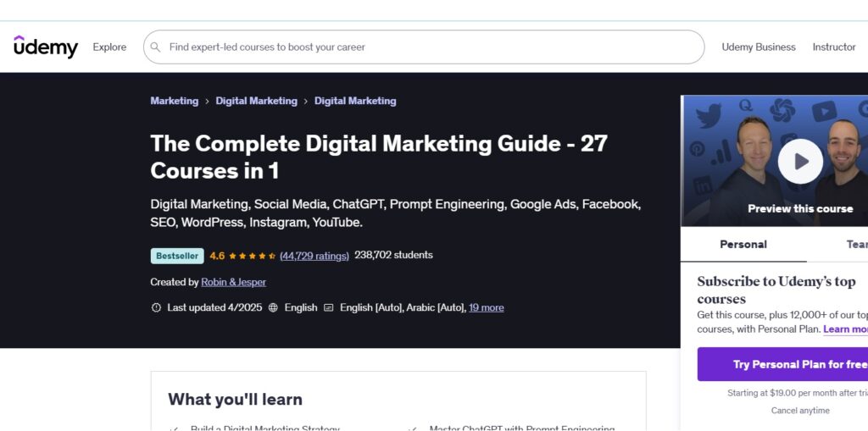Switch to the Personal tab
This screenshot has height=431, width=868.
click(743, 244)
